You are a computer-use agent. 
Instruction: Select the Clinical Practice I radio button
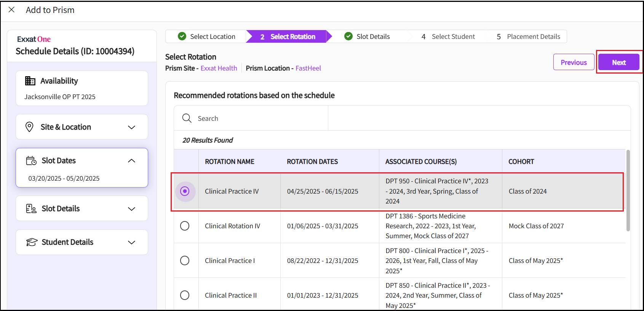(x=185, y=261)
